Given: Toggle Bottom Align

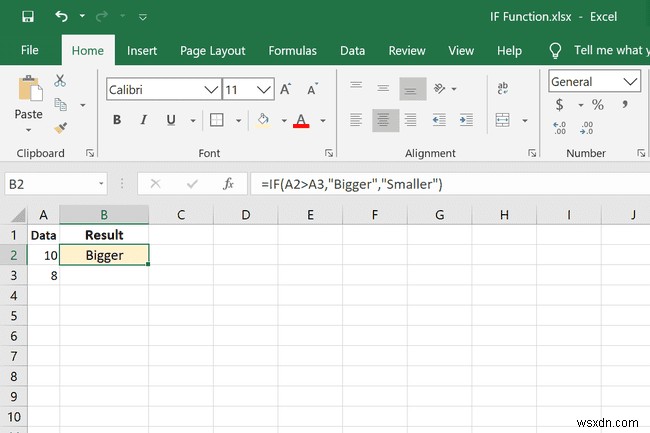Looking at the screenshot, I should coord(412,89).
